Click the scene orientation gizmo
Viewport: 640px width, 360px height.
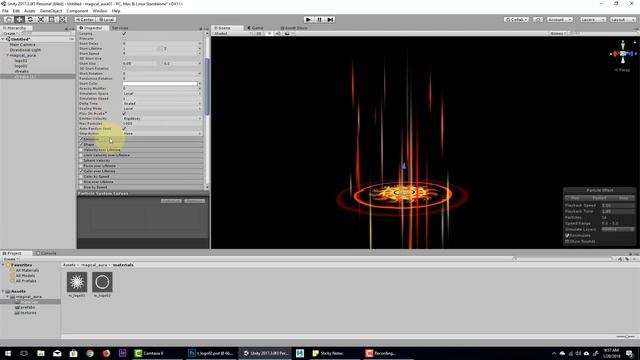[622, 53]
